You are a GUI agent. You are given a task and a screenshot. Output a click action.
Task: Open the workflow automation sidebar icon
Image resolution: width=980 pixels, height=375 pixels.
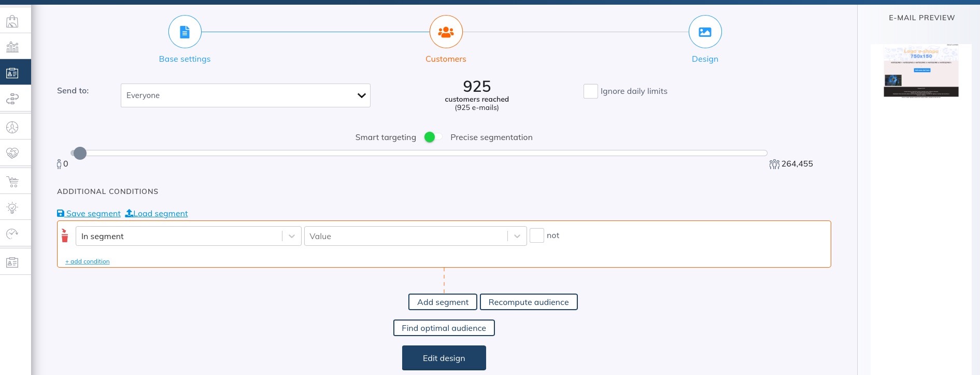tap(12, 99)
